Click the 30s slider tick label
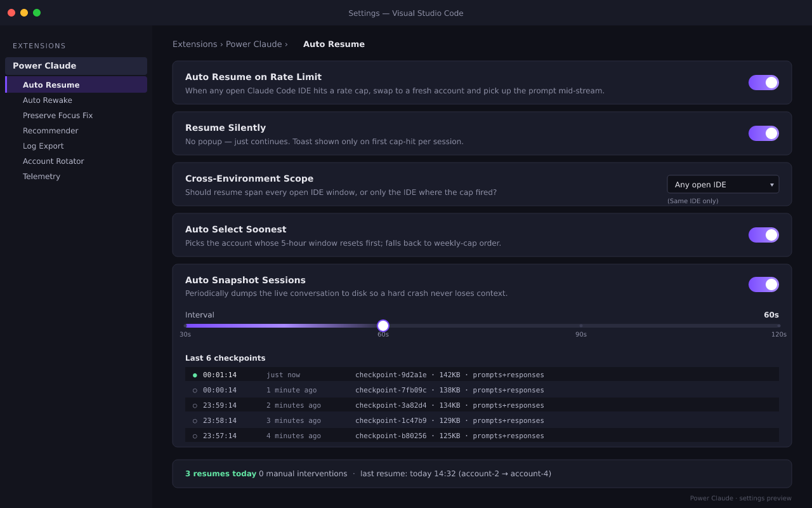This screenshot has height=508, width=812. [x=185, y=335]
